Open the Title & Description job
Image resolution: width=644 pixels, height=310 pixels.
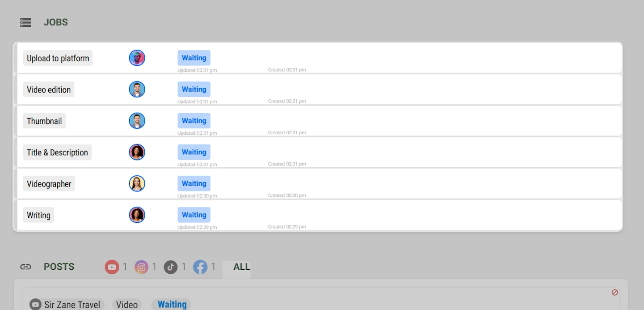click(57, 152)
